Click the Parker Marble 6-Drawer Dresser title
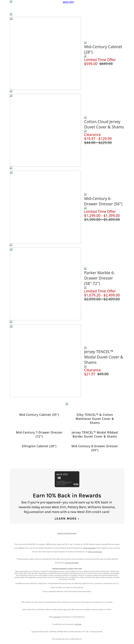This screenshot has width=134, height=644. (100, 278)
